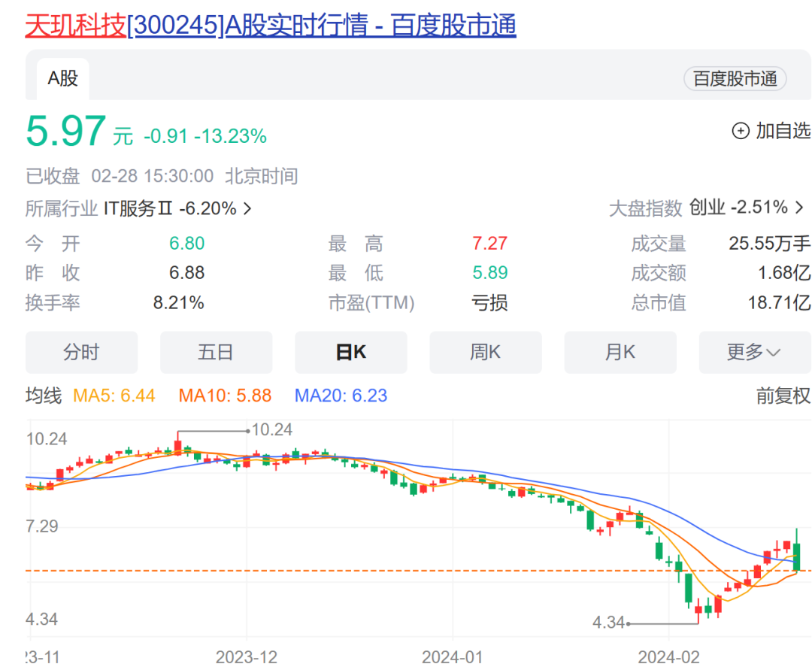Expand the chevron after 创业 -2.51%

point(799,208)
